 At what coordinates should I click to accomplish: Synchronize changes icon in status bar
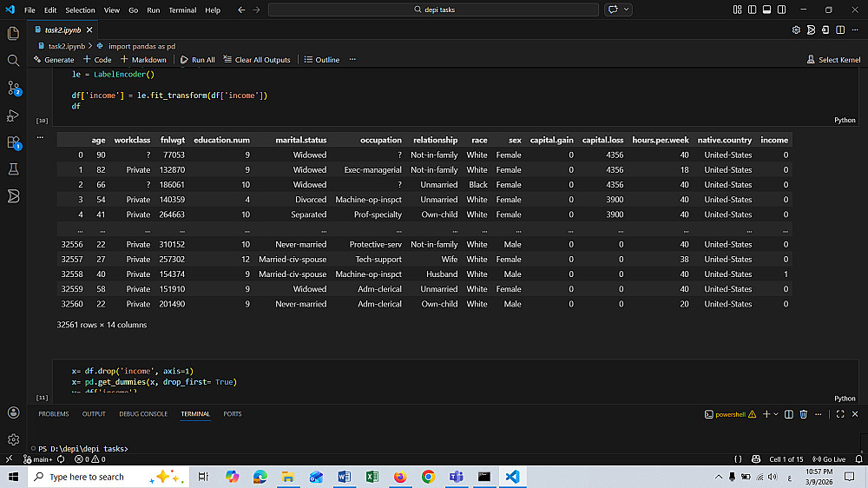[62, 459]
